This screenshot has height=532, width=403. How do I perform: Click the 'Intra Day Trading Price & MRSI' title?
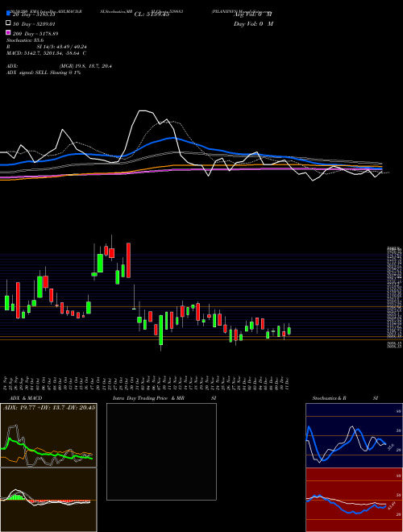[x=165, y=398]
